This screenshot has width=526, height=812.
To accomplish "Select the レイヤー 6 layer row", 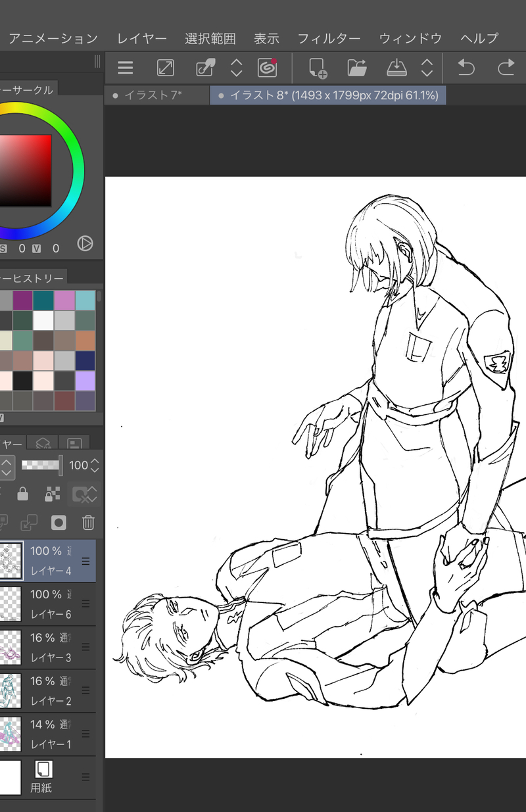I will (48, 604).
